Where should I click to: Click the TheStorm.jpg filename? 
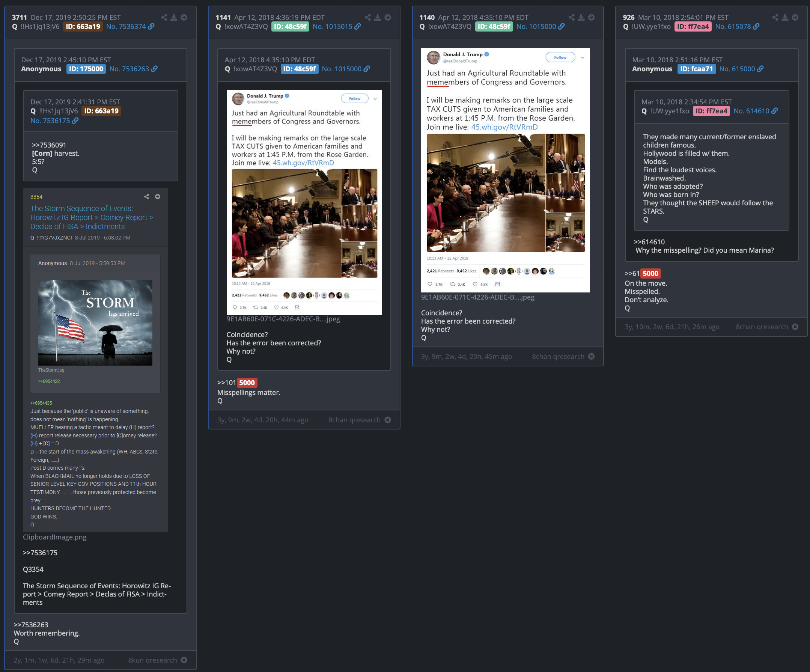click(51, 370)
